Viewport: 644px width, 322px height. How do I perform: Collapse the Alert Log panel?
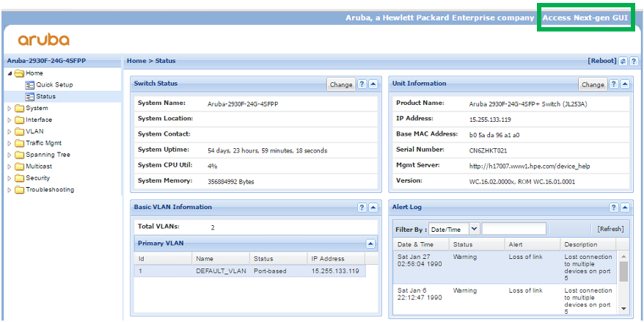625,208
